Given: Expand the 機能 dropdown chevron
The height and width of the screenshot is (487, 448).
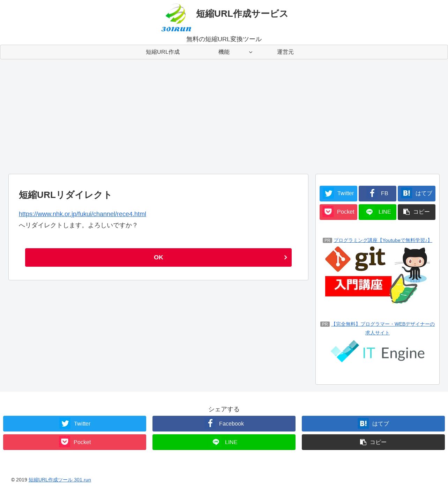Looking at the screenshot, I should (251, 52).
